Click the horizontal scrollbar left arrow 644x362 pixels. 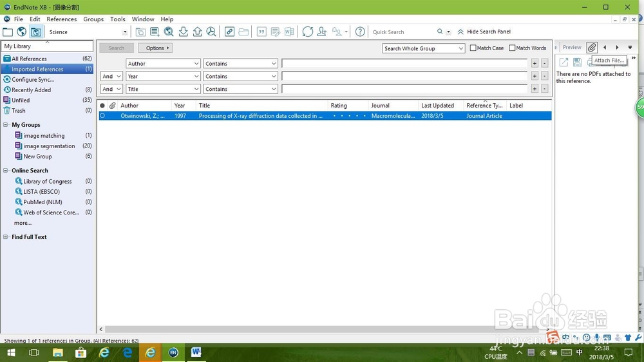click(101, 329)
